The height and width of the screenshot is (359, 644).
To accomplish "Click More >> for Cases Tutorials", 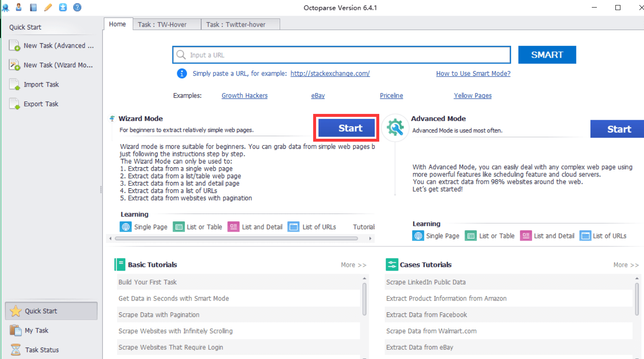I will [626, 265].
